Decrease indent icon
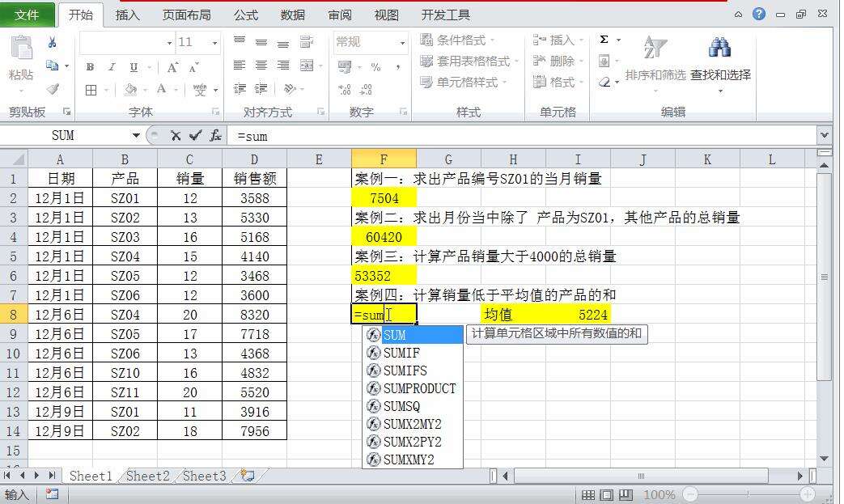 click(x=240, y=89)
